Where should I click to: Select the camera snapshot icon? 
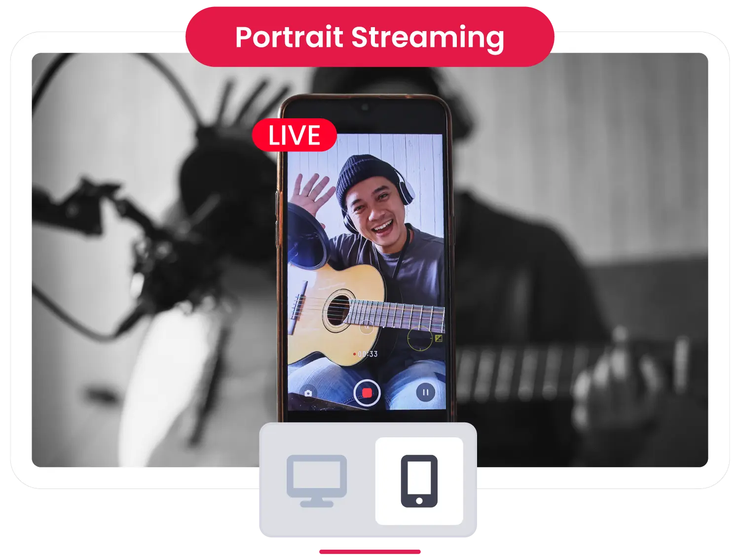(x=308, y=393)
